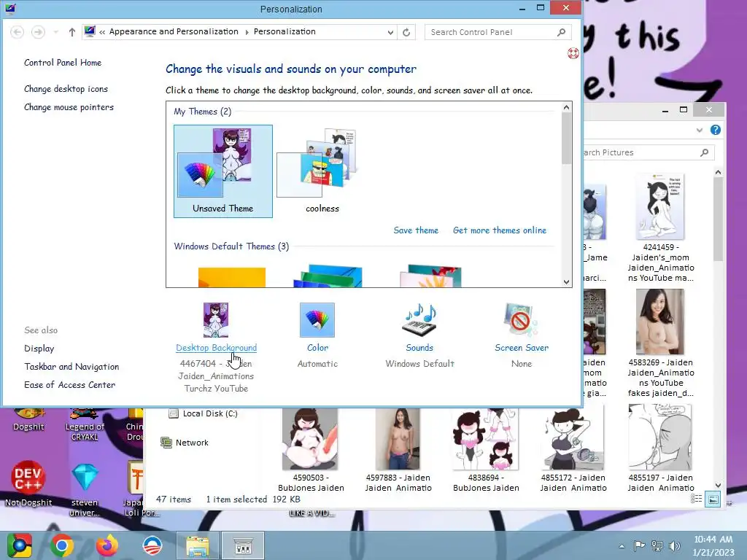This screenshot has height=560, width=747.
Task: Click the Control Panel taskbar button
Action: pyautogui.click(x=243, y=546)
